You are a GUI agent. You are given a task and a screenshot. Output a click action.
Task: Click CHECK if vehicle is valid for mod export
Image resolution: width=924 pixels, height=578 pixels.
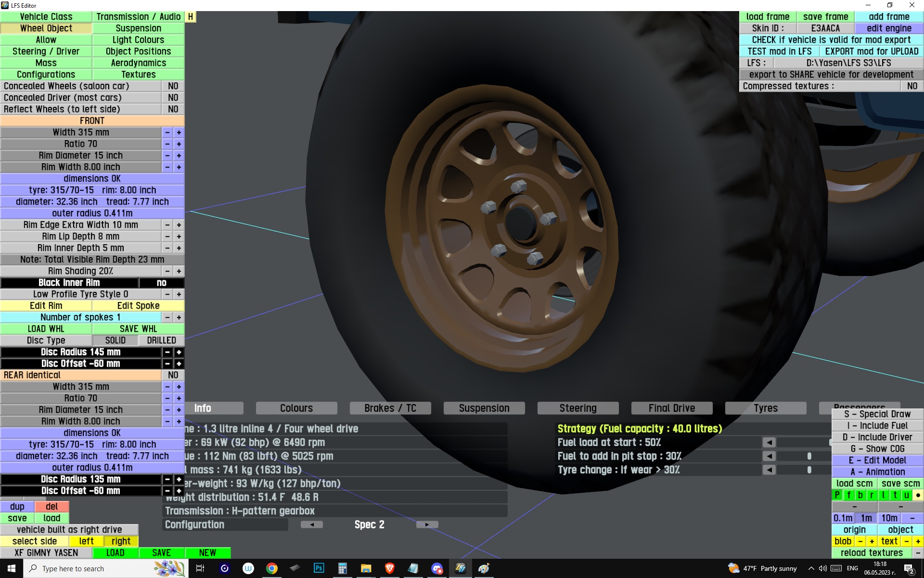[x=831, y=40]
